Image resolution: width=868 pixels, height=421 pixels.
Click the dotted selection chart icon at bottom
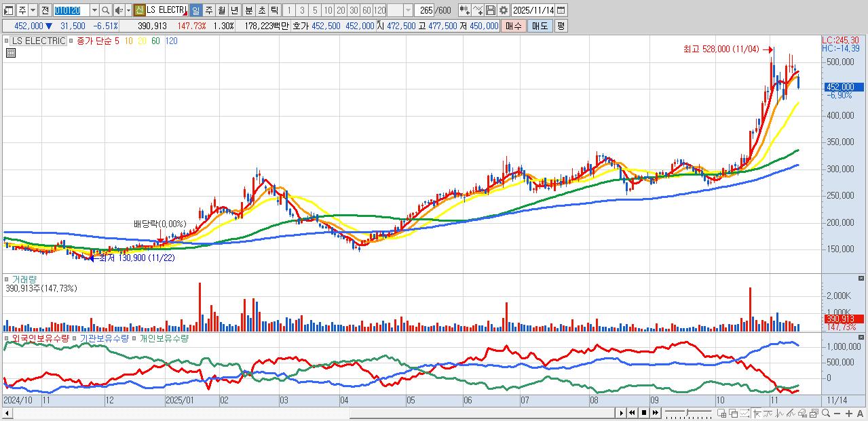pyautogui.click(x=745, y=414)
